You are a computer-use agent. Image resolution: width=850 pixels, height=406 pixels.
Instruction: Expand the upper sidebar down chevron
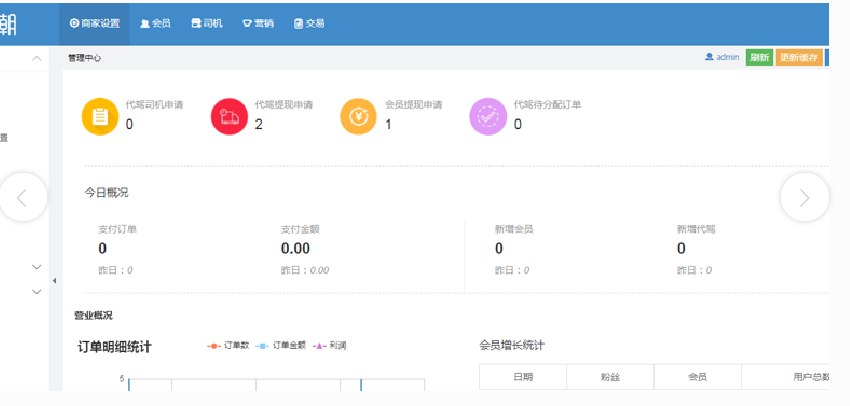[37, 267]
